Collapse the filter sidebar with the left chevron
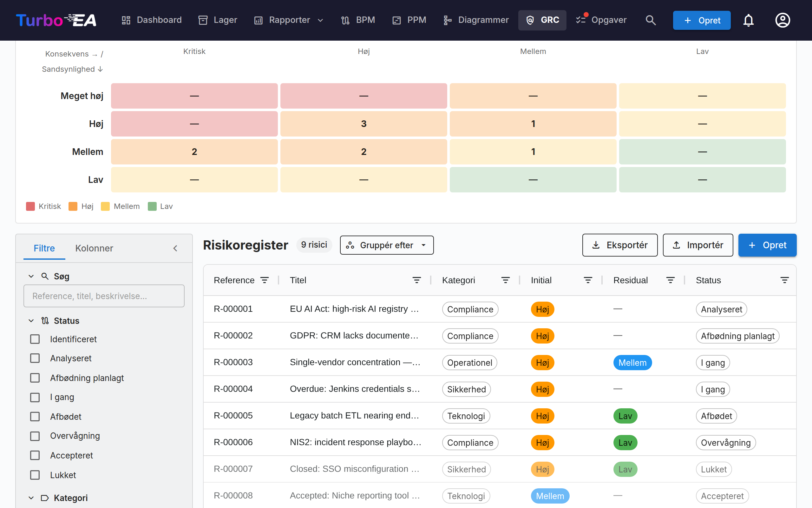The height and width of the screenshot is (508, 812). 175,248
